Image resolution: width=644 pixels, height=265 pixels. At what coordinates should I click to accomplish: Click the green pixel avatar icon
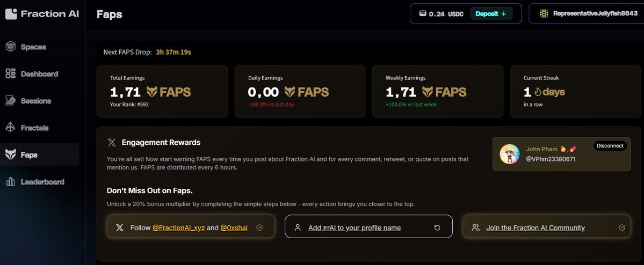click(544, 13)
